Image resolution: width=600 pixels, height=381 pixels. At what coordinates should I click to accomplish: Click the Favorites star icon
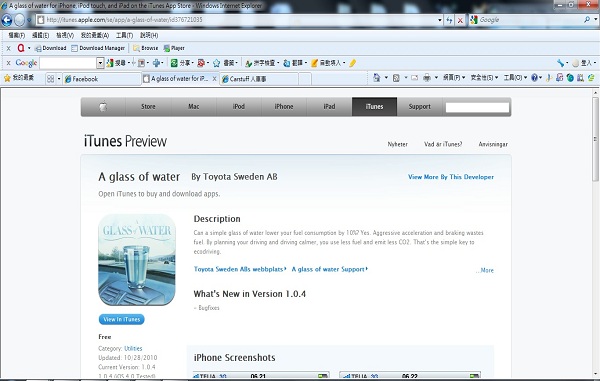[7, 78]
